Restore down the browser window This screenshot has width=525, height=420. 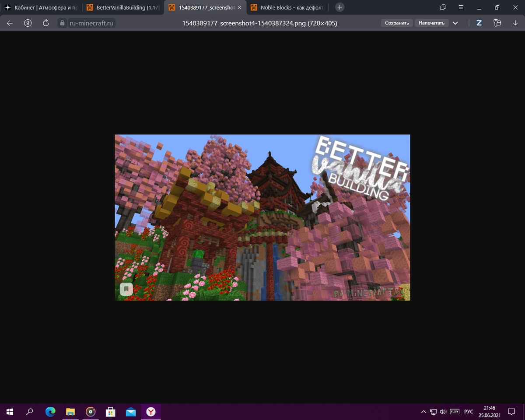point(497,7)
